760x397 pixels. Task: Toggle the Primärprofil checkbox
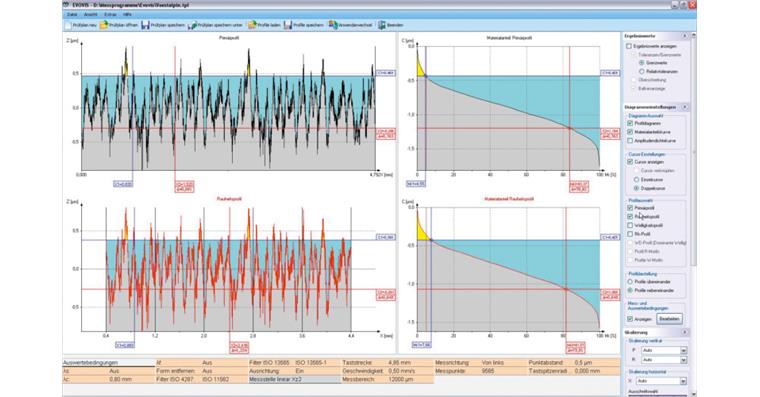630,208
